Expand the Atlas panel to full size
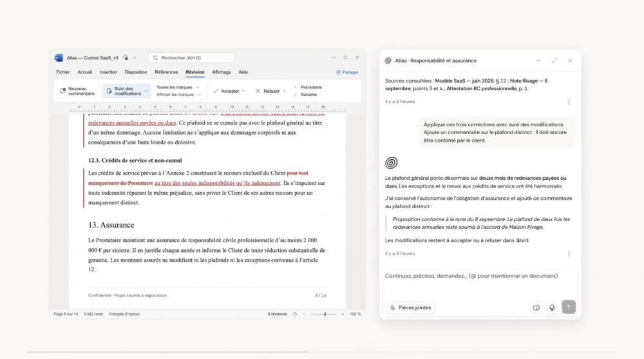 (x=554, y=61)
